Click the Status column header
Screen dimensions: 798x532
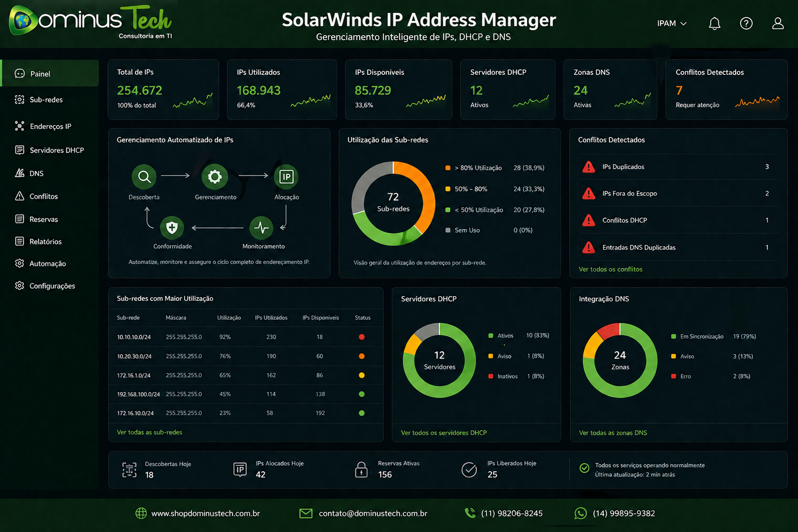362,317
